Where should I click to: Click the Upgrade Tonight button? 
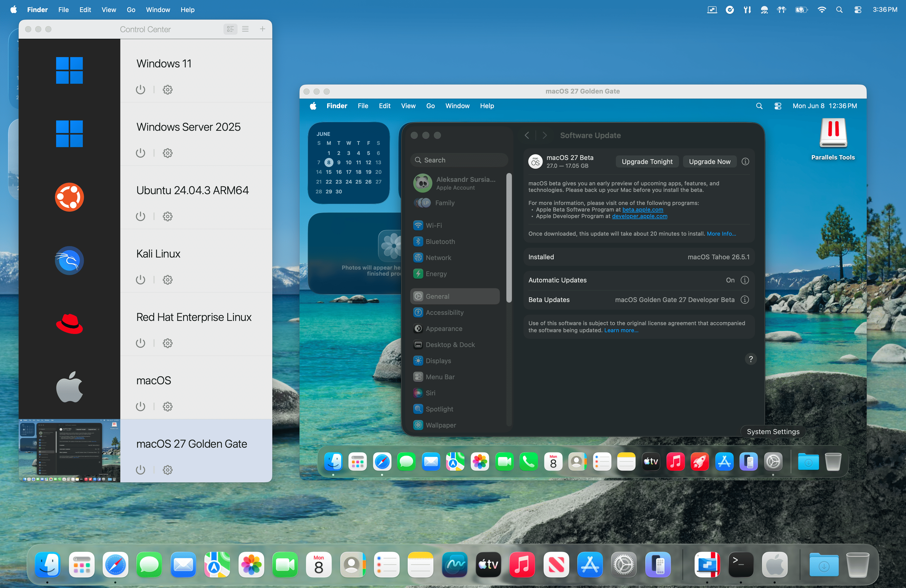647,162
